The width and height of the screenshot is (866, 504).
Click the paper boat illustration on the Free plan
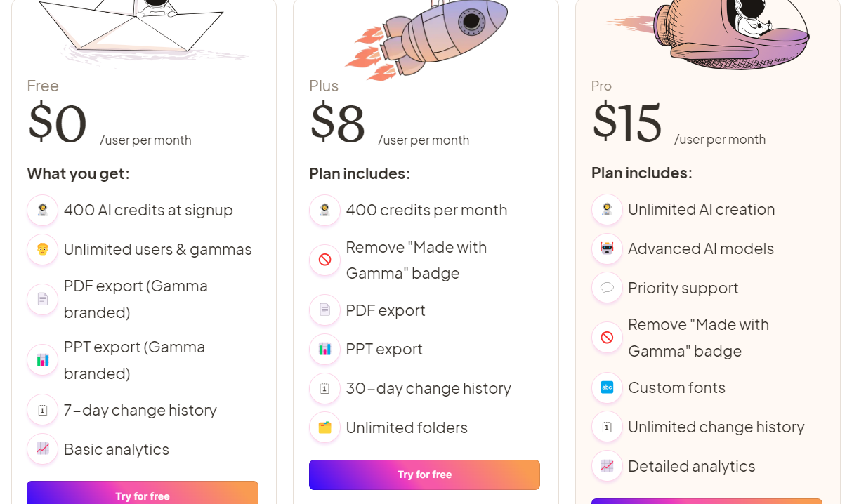coord(133,27)
